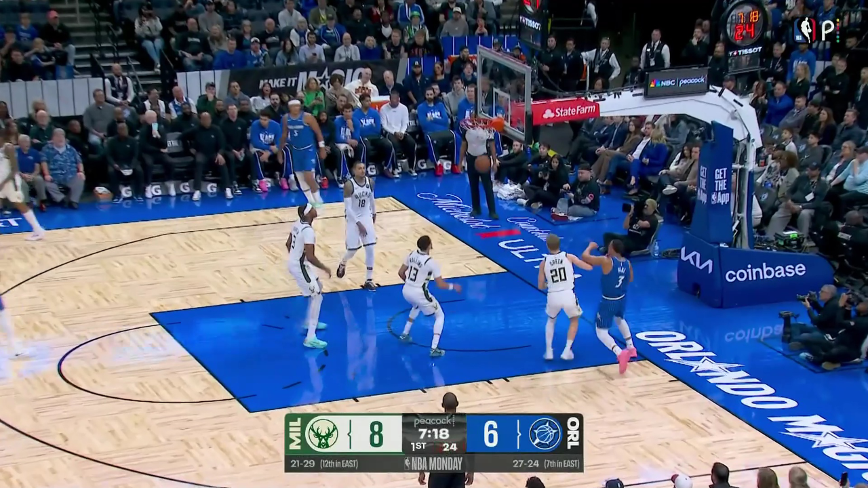
Task: Click the 1ST quarter indicator
Action: (x=418, y=447)
